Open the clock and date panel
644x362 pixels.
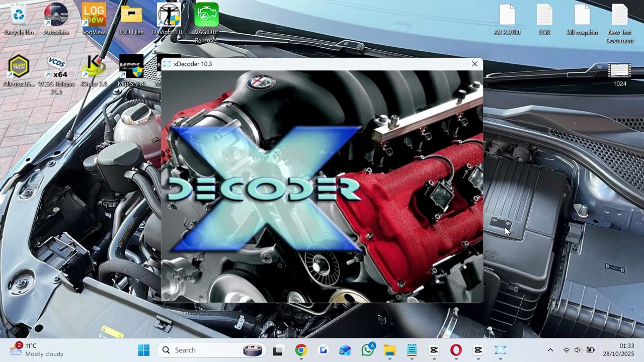[x=619, y=350]
